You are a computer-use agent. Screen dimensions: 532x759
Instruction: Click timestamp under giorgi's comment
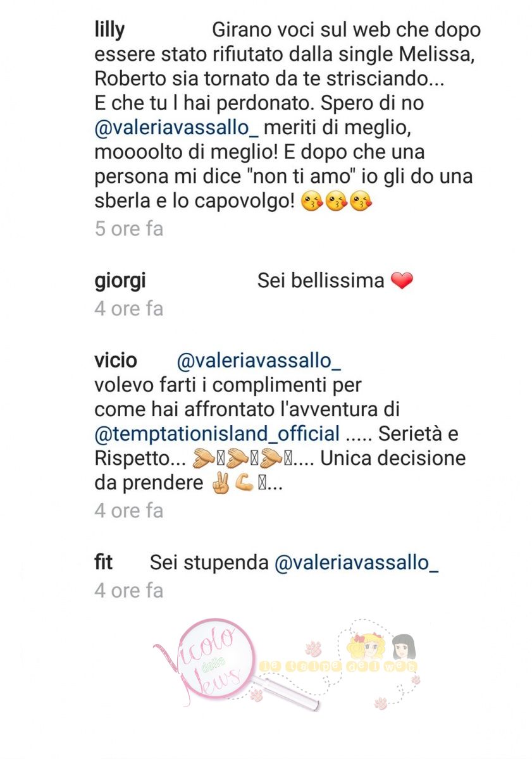(129, 308)
